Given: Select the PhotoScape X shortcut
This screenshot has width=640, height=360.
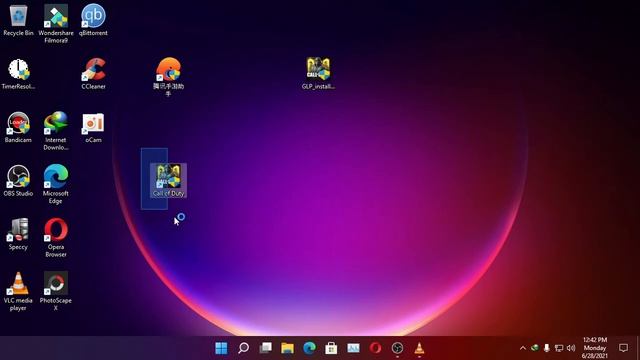Looking at the screenshot, I should [x=56, y=291].
